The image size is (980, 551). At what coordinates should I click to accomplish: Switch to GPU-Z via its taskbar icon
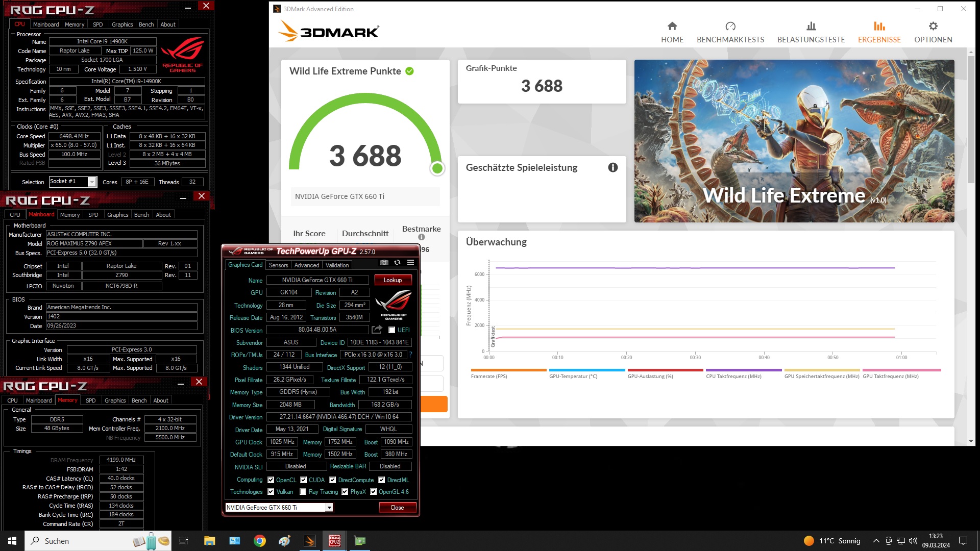point(360,541)
